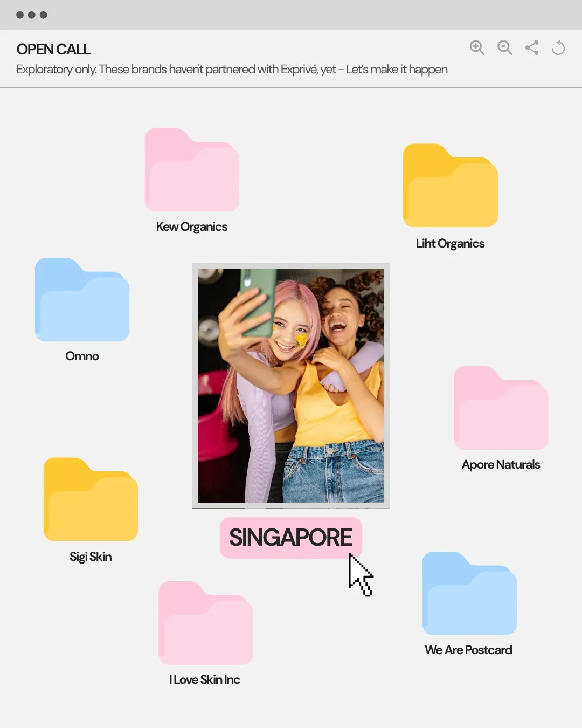
Task: Open the pink Apore Naturals folder
Action: (501, 408)
